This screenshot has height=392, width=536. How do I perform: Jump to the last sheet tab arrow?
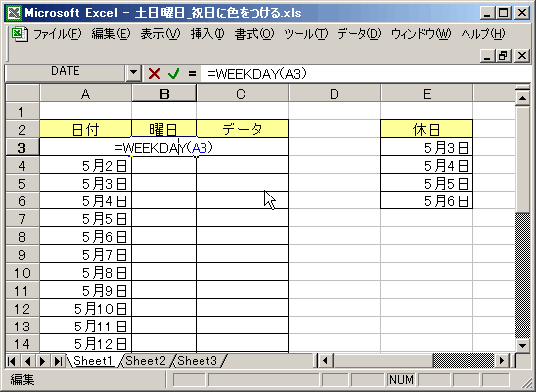pos(58,361)
